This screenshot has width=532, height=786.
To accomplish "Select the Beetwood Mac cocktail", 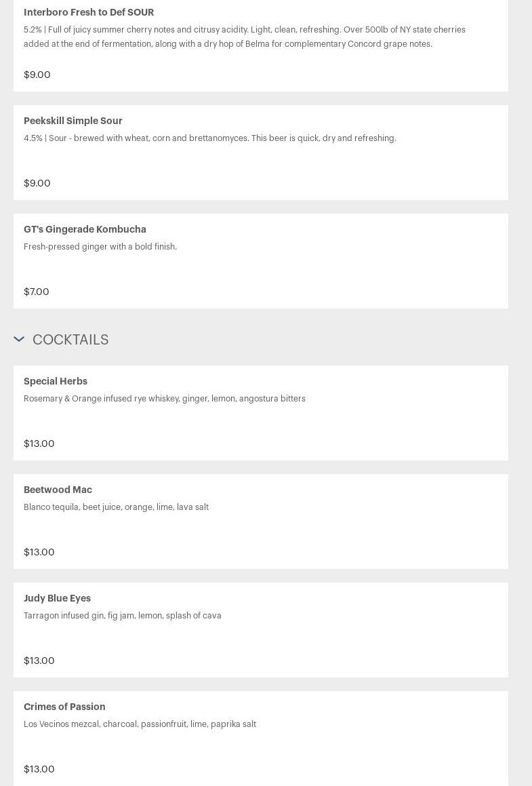I will coord(58,490).
